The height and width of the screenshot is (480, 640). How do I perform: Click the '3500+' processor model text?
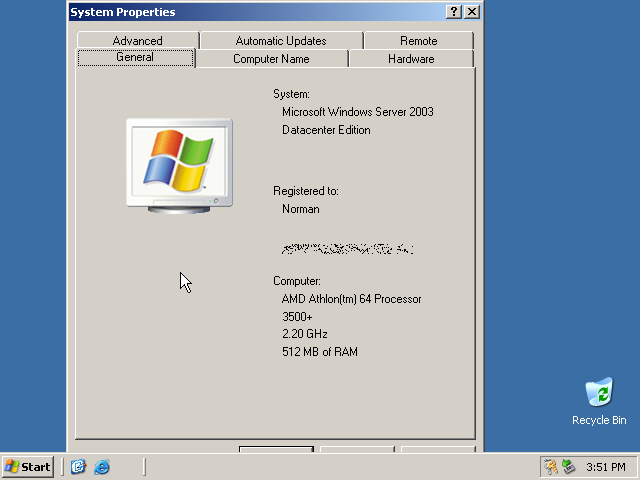tap(297, 317)
